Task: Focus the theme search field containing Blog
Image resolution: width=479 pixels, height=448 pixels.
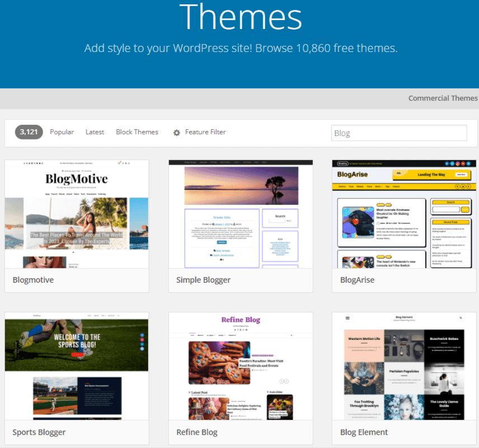Action: (x=398, y=133)
